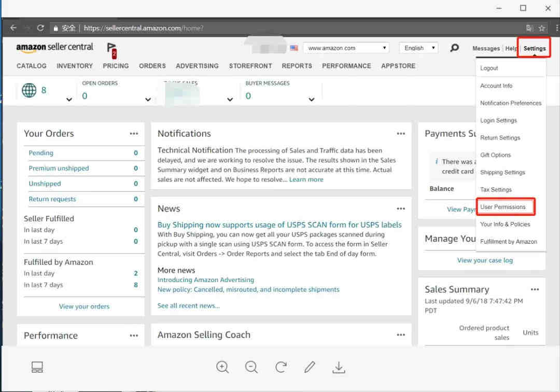560x392 pixels.
Task: Click the red notification flag icon
Action: 111,50
